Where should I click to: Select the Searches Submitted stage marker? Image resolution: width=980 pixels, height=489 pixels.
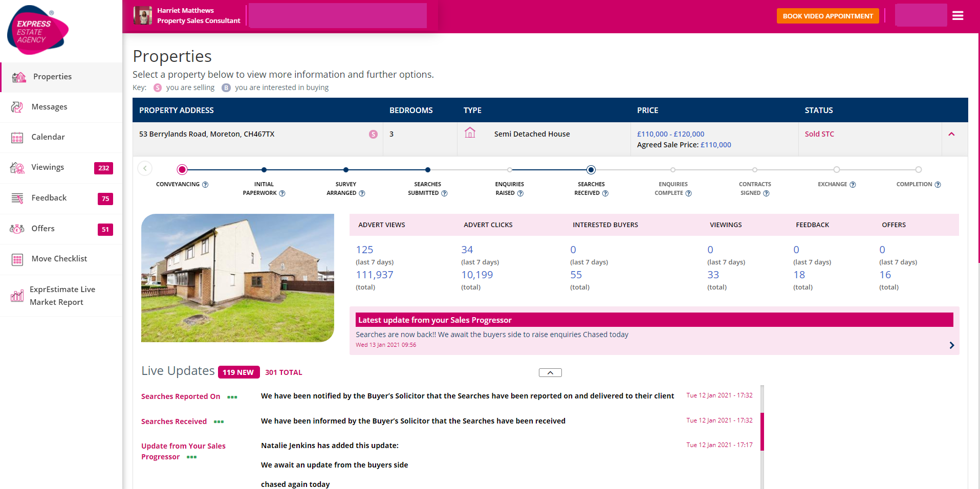[428, 170]
